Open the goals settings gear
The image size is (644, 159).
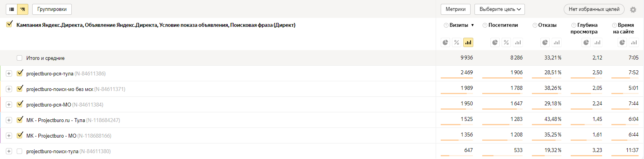pos(633,10)
